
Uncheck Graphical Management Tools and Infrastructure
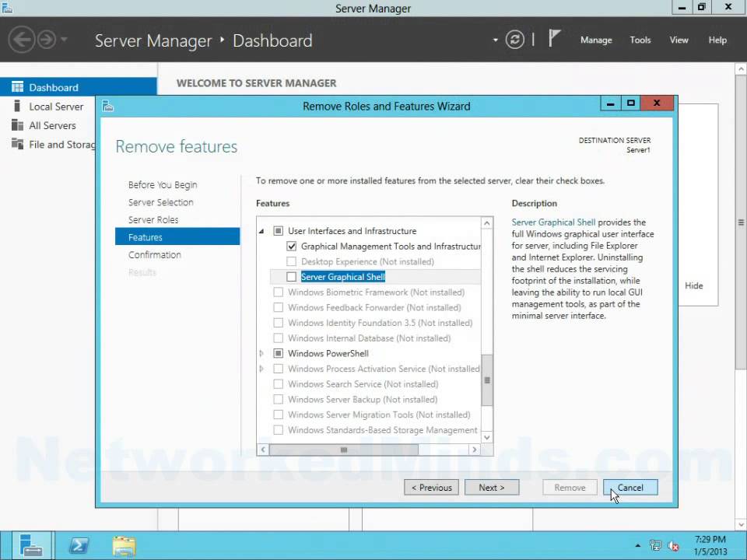292,247
